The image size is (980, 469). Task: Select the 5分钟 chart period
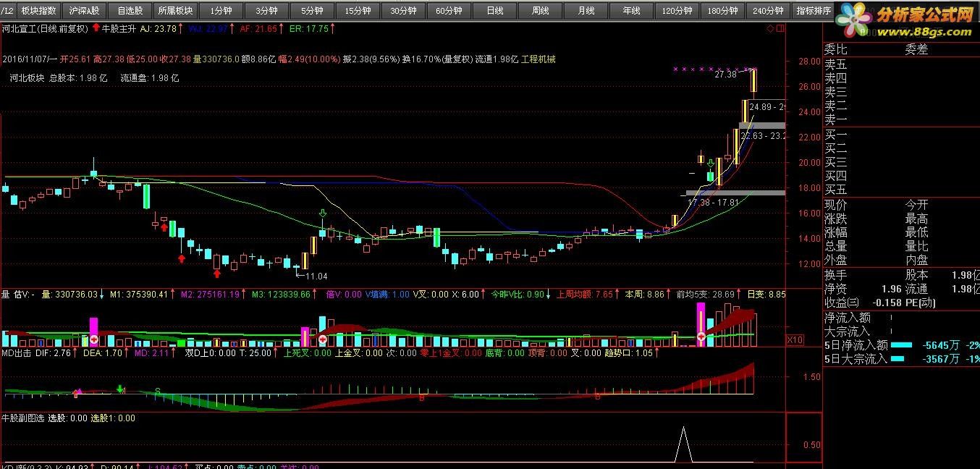coord(313,11)
